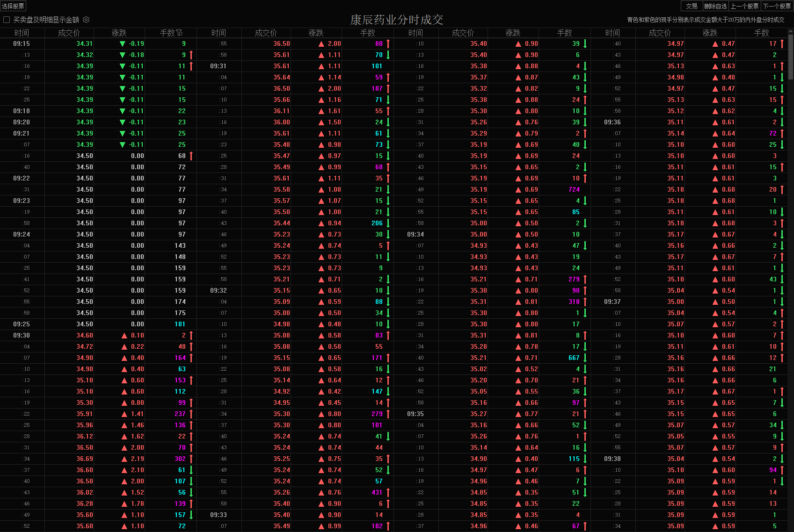Viewport: 794px width, 532px height.
Task: Click the purple volume 724
Action: tap(574, 189)
